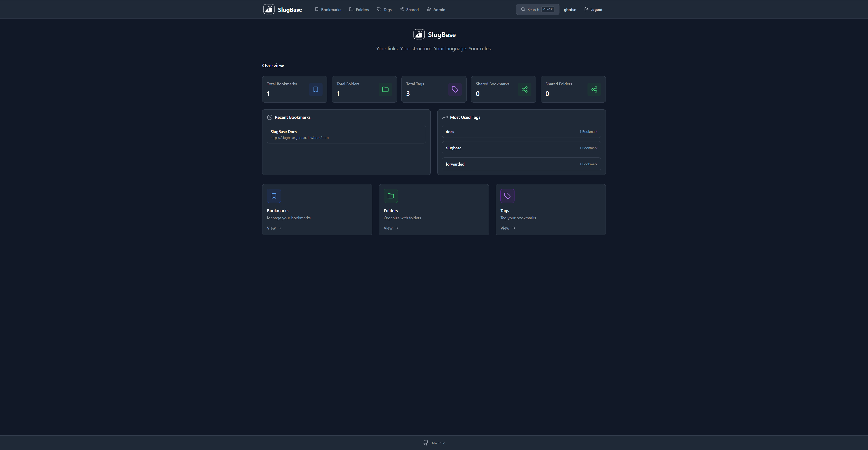Open the Admin section from navbar
The width and height of the screenshot is (868, 450).
435,9
